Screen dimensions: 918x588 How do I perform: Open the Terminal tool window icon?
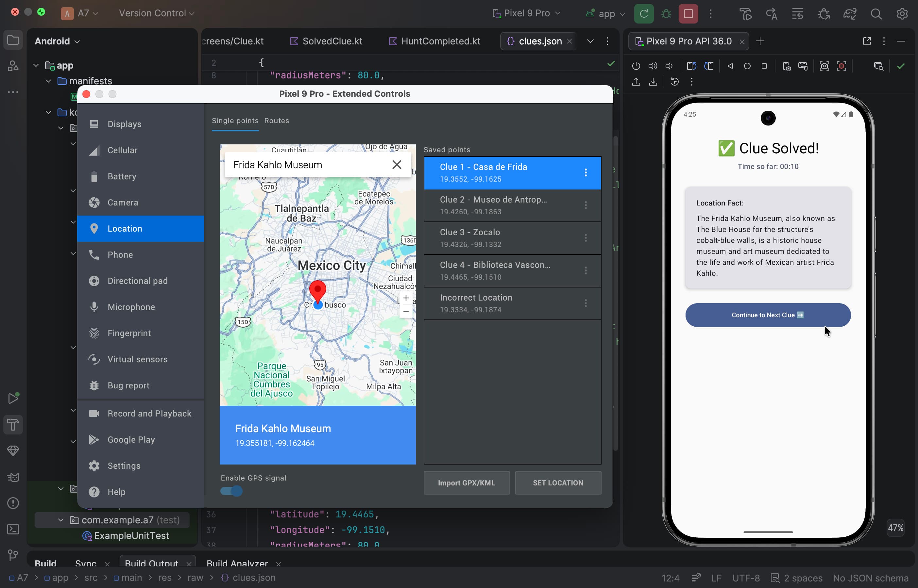13,529
